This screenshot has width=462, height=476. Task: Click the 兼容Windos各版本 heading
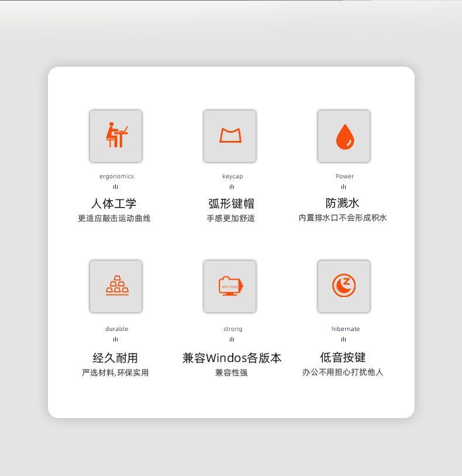coord(232,358)
